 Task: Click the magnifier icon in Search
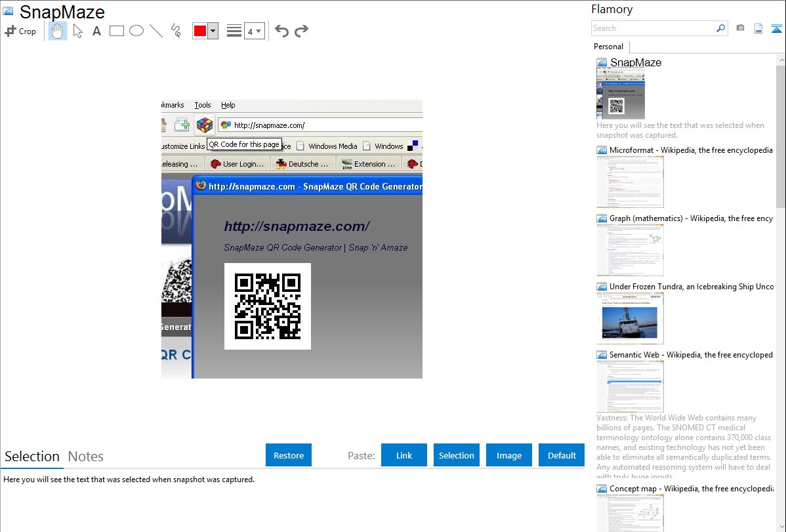(720, 28)
